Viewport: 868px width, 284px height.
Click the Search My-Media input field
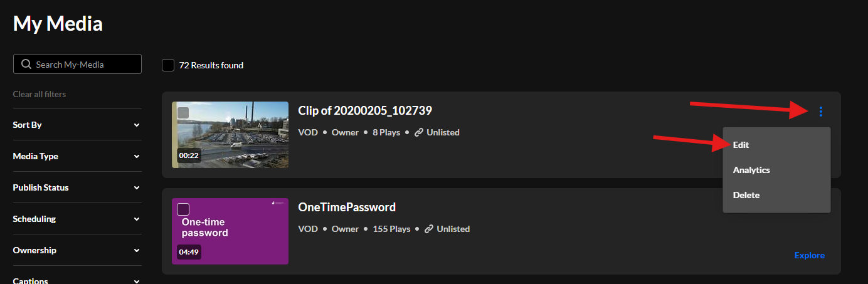(85, 65)
